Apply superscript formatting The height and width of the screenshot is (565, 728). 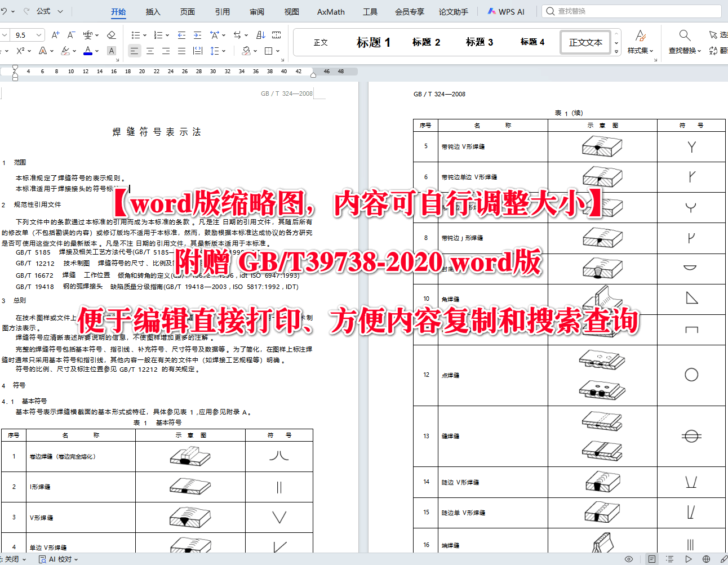[x=21, y=50]
